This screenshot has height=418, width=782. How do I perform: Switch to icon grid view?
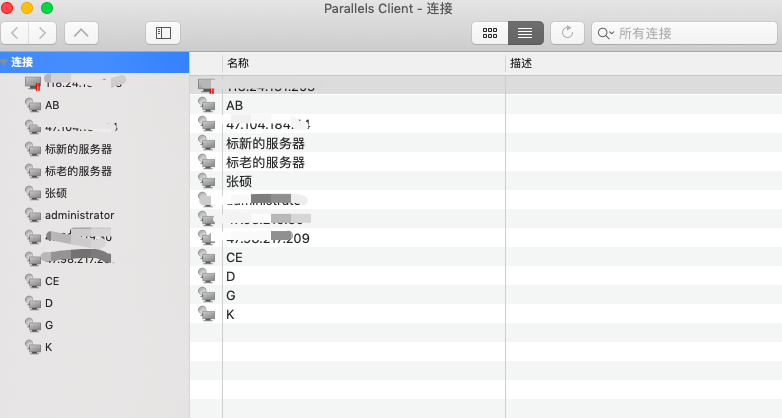click(x=490, y=33)
